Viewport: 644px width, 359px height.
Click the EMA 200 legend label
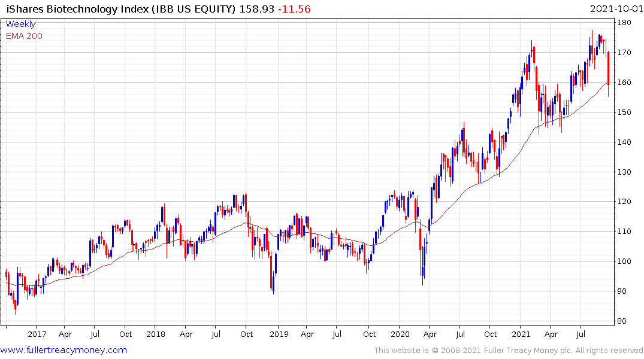tap(24, 36)
